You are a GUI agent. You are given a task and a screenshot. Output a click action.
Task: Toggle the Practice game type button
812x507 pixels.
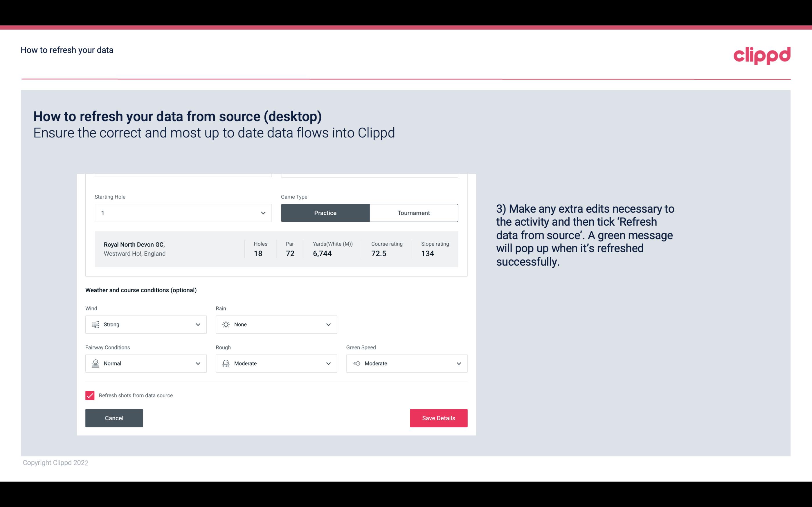(x=325, y=213)
